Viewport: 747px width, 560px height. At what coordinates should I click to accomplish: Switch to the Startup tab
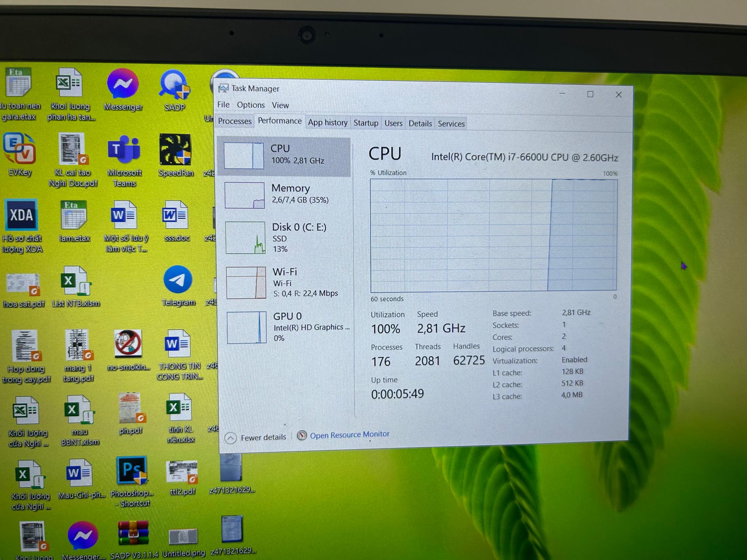366,123
